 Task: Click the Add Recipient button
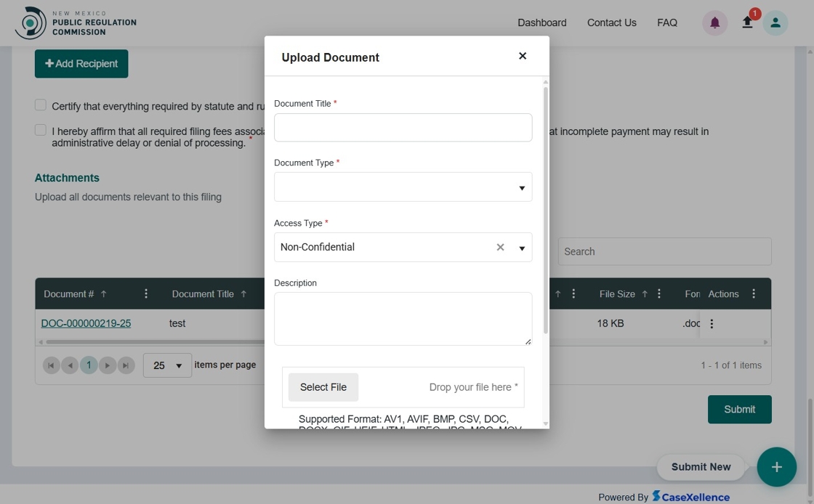[81, 64]
